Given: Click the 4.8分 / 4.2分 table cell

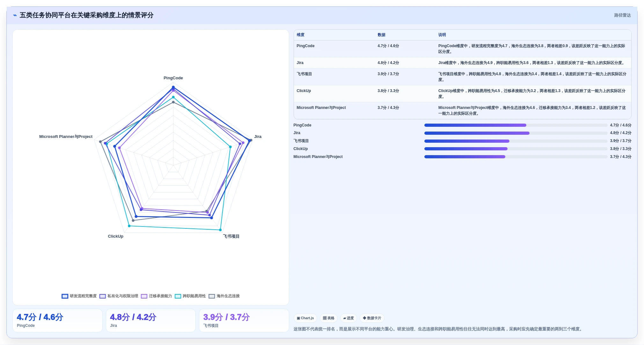Looking at the screenshot, I should pos(388,63).
